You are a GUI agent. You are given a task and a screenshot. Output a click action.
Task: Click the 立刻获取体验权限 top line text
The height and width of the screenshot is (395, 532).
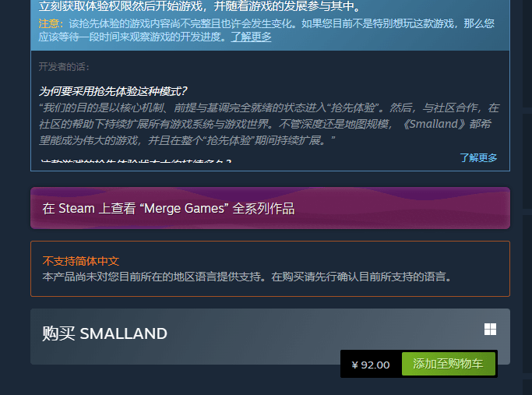(x=200, y=5)
